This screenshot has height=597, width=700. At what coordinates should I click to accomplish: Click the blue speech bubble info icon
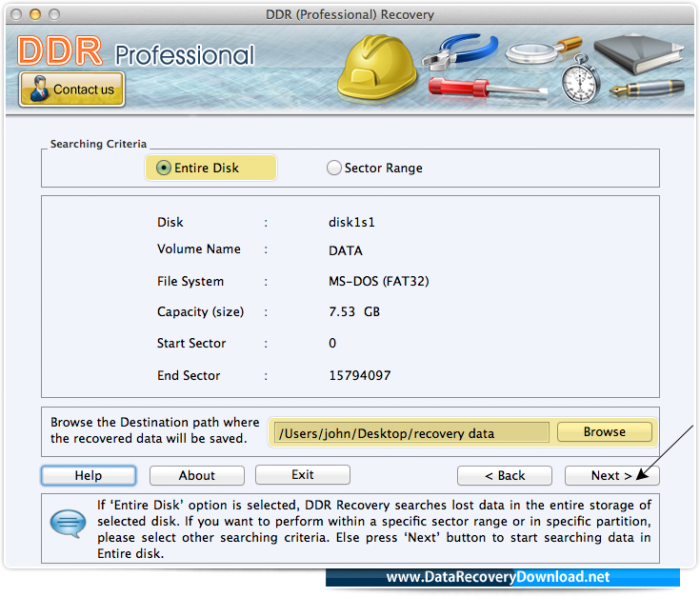click(68, 523)
